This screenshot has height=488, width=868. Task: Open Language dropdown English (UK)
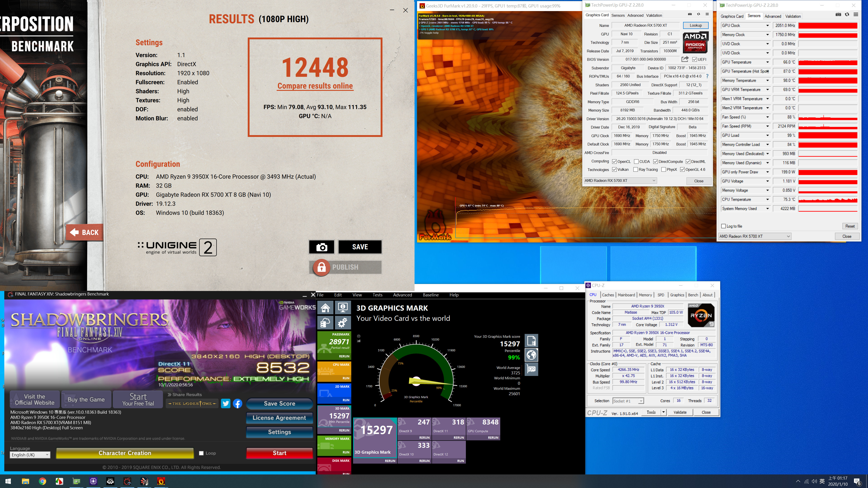pos(30,455)
